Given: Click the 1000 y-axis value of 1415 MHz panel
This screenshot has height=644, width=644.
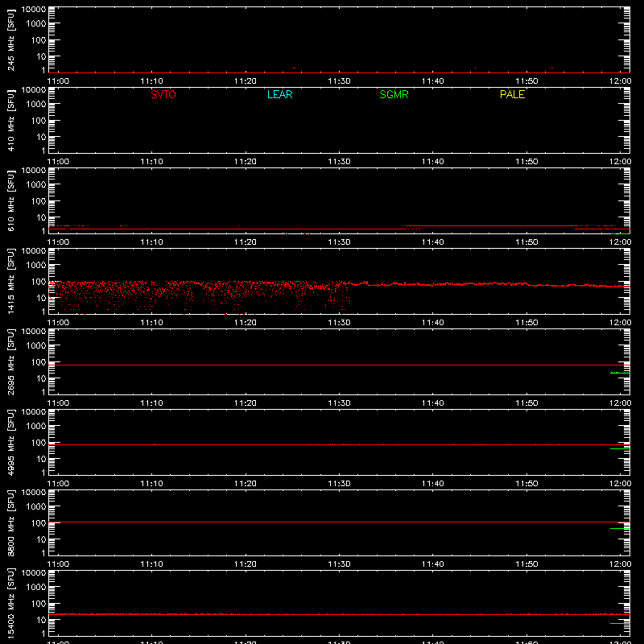Looking at the screenshot, I should 36,266.
